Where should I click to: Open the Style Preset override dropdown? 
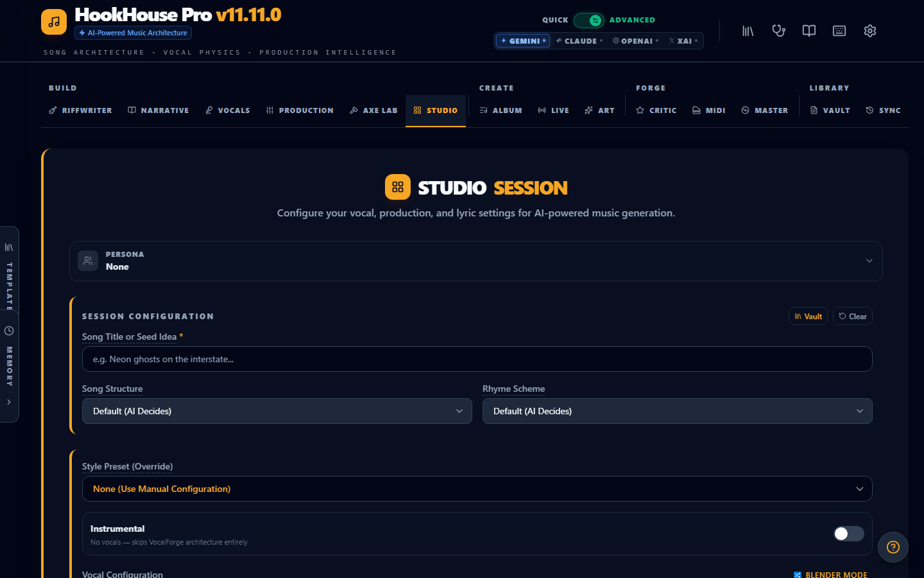tap(477, 489)
